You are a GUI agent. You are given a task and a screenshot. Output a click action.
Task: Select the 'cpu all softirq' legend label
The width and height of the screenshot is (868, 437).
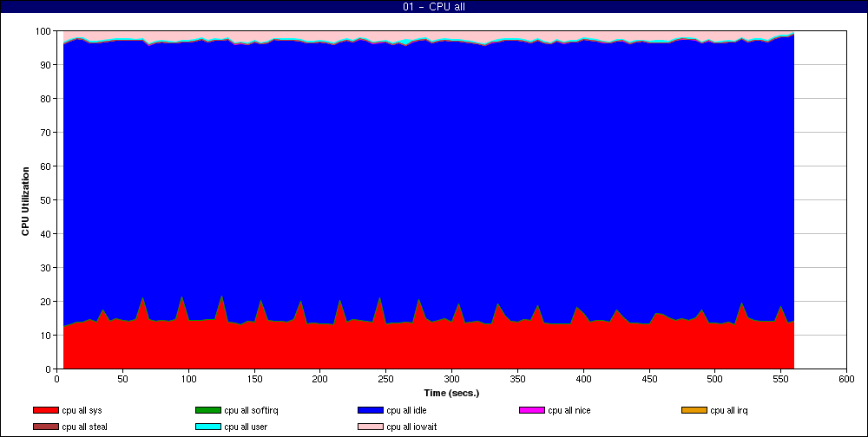pyautogui.click(x=252, y=410)
